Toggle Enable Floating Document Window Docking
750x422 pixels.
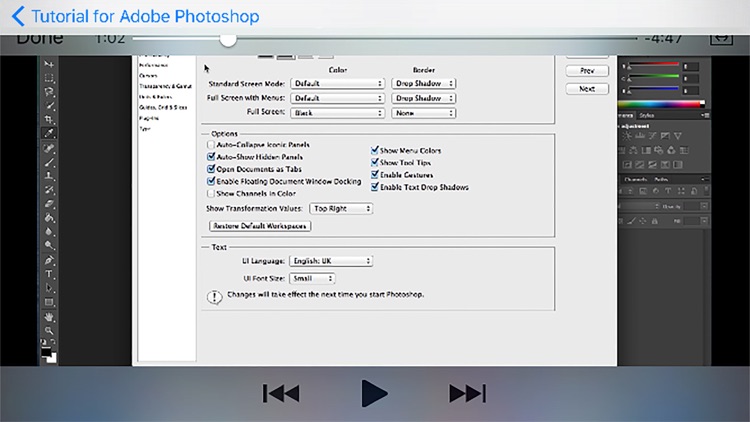pyautogui.click(x=210, y=181)
